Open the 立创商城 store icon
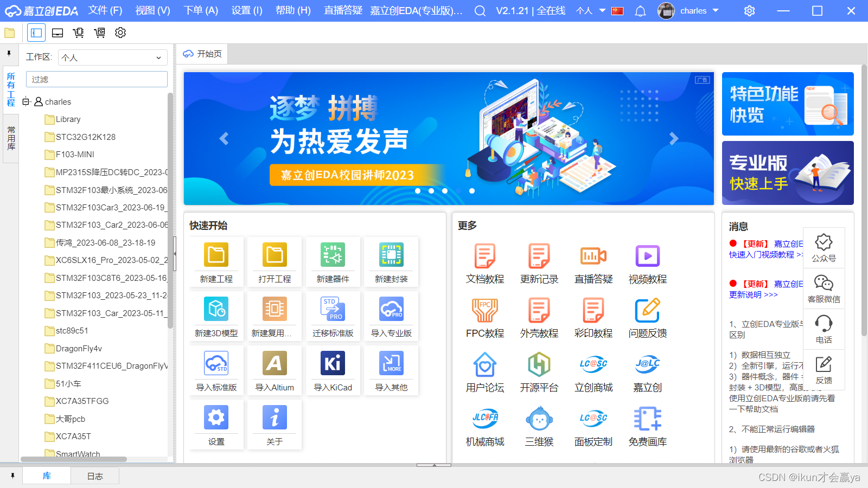Screen dimensions: 868x488 tap(593, 364)
